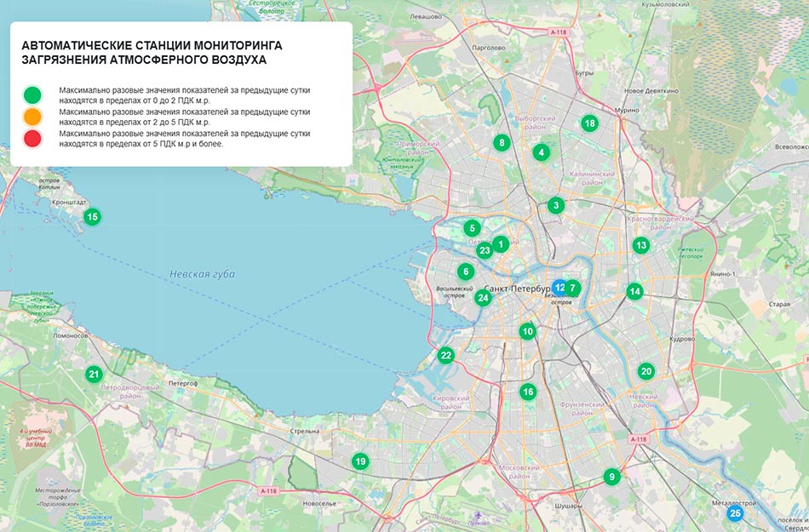Screen dimensions: 809x532
Task: Select station marker 21 in Petrodvortsovy district
Action: tap(94, 374)
